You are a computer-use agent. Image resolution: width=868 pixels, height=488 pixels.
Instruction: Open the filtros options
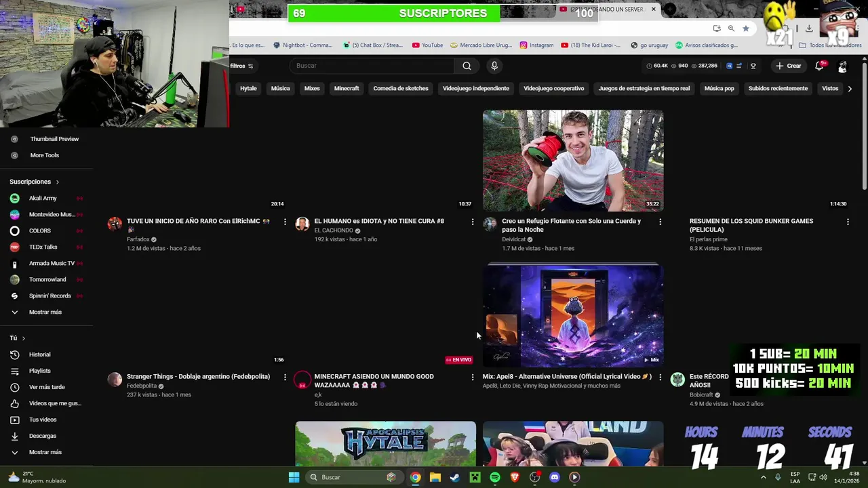coord(241,66)
